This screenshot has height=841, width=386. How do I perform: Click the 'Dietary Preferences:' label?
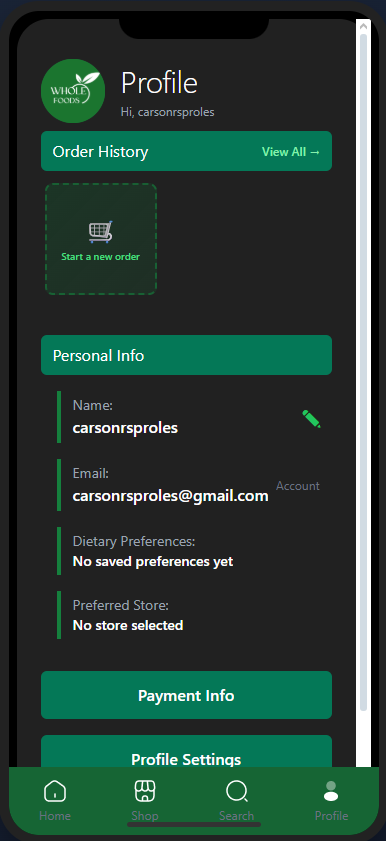point(134,541)
